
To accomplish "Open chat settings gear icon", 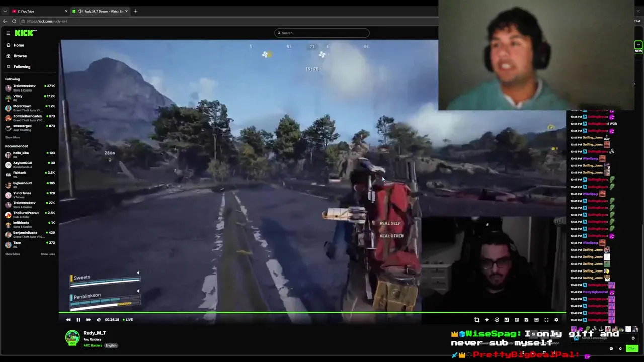I will (620, 348).
